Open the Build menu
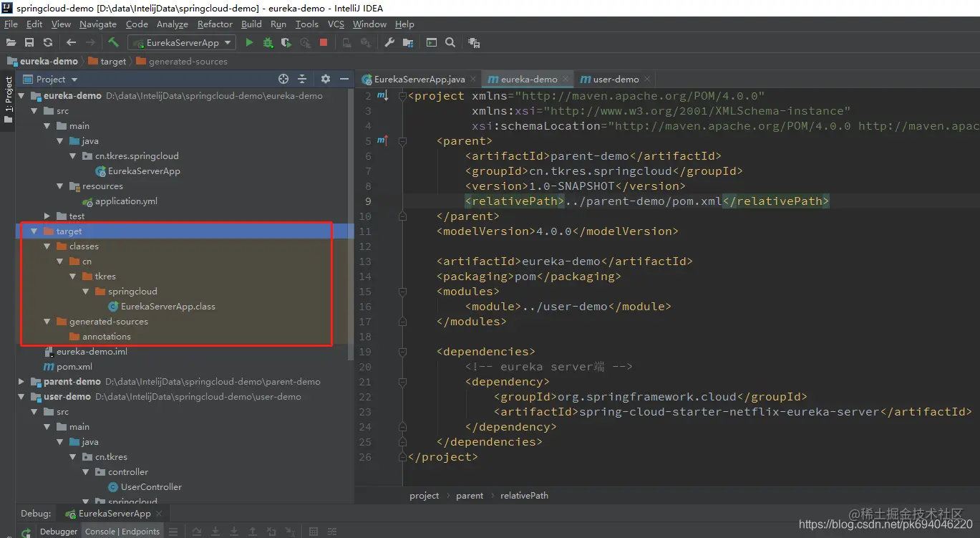 (251, 24)
